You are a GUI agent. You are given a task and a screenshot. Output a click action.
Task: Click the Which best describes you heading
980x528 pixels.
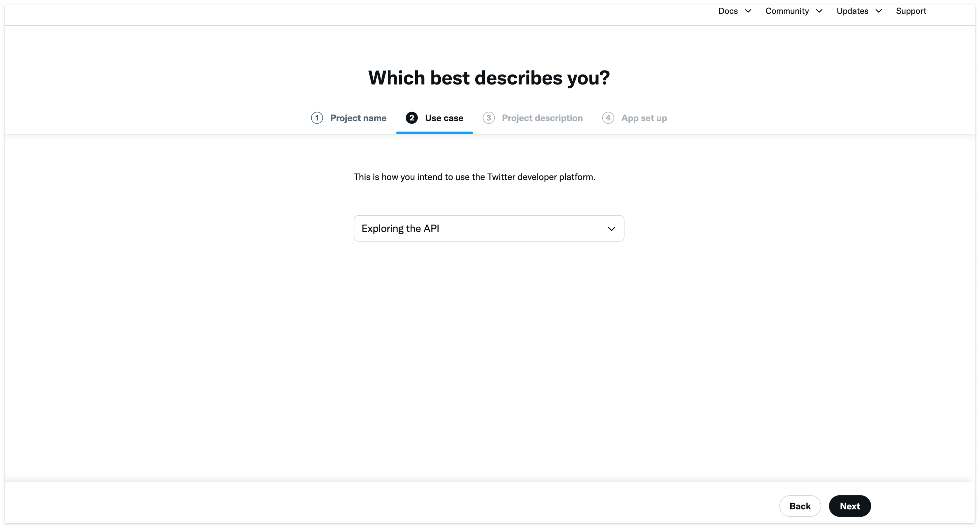pyautogui.click(x=488, y=78)
